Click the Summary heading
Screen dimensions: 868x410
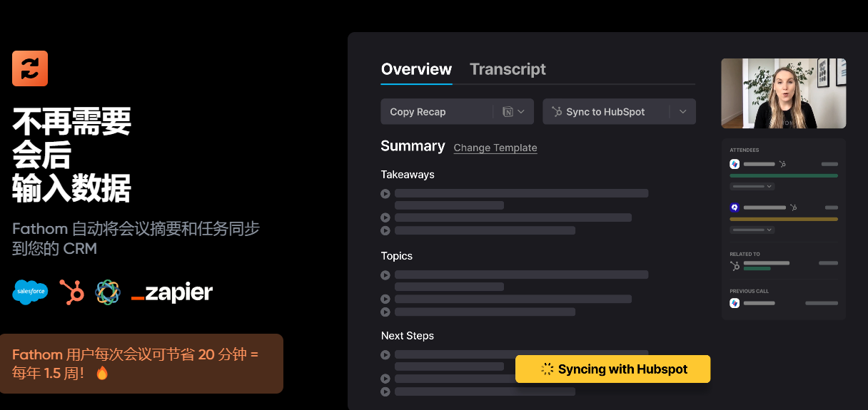coord(413,146)
